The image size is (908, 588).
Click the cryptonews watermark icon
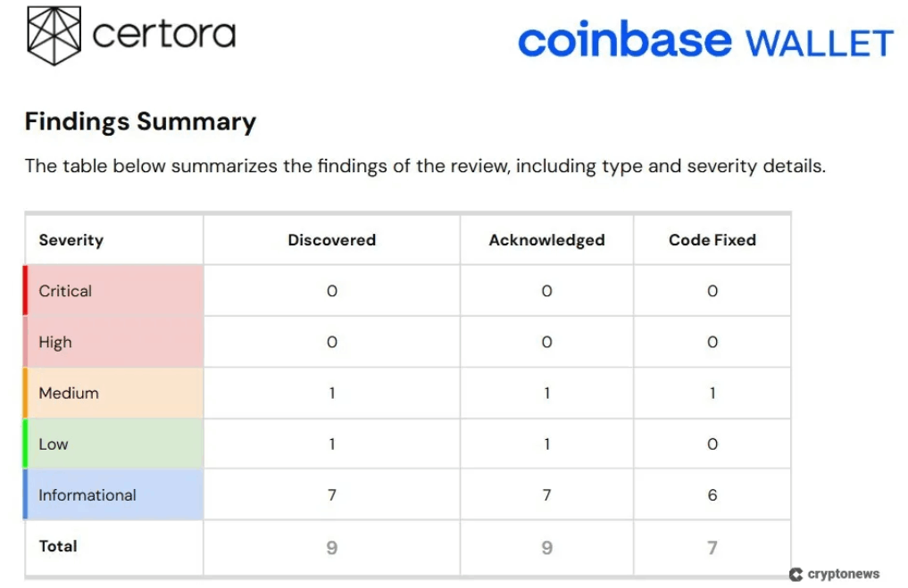point(796,574)
